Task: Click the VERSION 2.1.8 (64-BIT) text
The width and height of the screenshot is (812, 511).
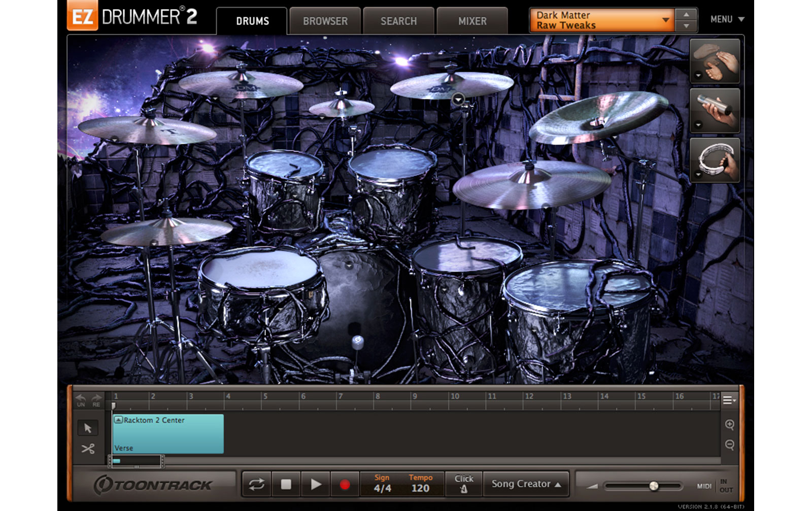Action: (x=711, y=506)
